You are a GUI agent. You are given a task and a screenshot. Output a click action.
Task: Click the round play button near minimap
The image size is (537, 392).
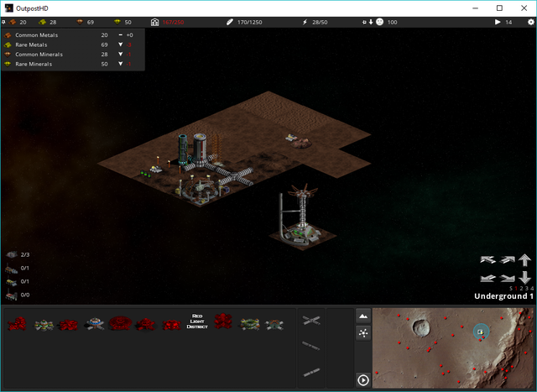[x=363, y=380]
